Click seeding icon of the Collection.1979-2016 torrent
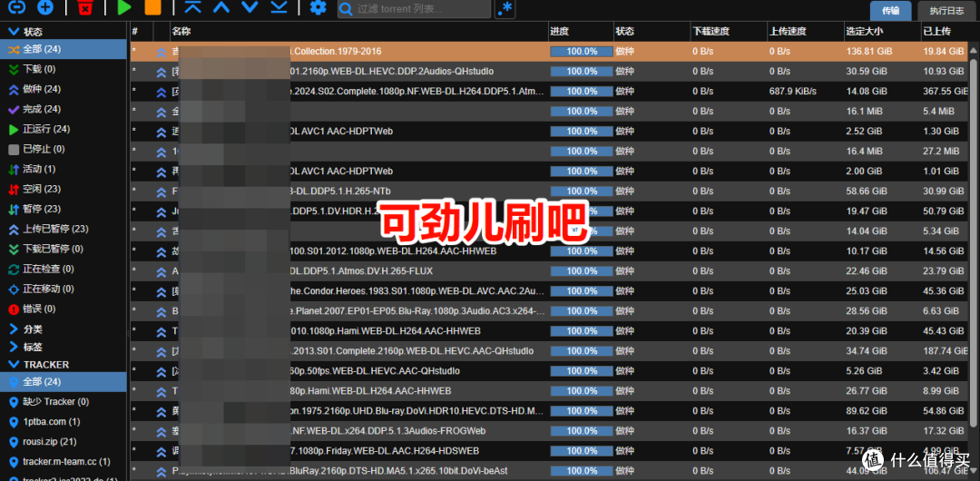This screenshot has height=481, width=980. point(162,52)
